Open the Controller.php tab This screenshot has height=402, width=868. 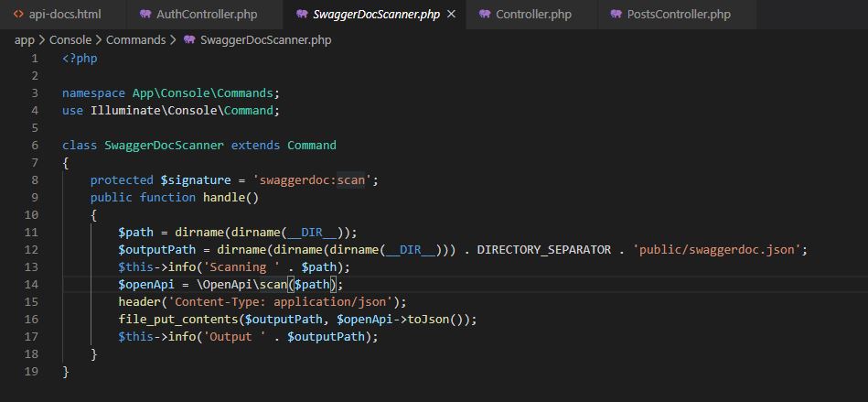[x=532, y=15]
